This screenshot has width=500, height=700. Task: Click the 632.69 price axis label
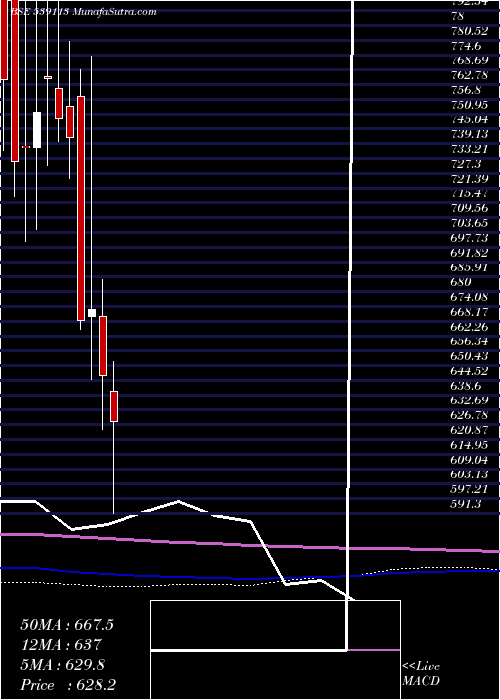469,400
